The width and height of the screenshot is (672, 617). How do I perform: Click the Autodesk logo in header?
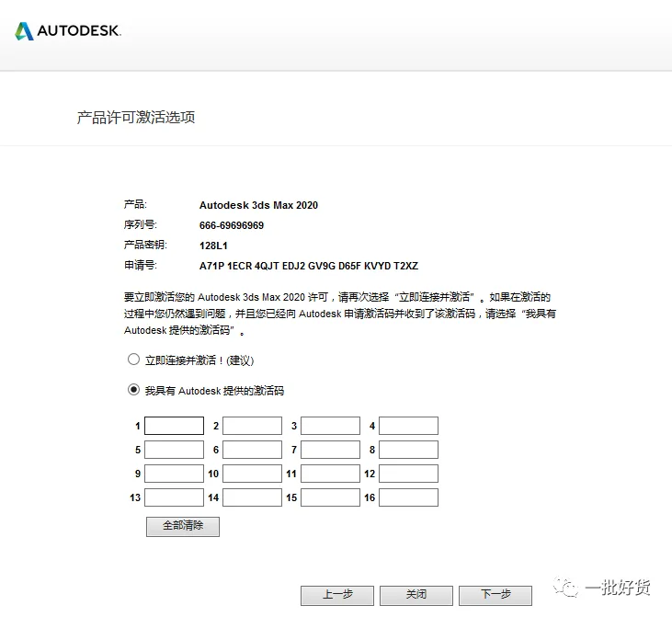tap(68, 31)
